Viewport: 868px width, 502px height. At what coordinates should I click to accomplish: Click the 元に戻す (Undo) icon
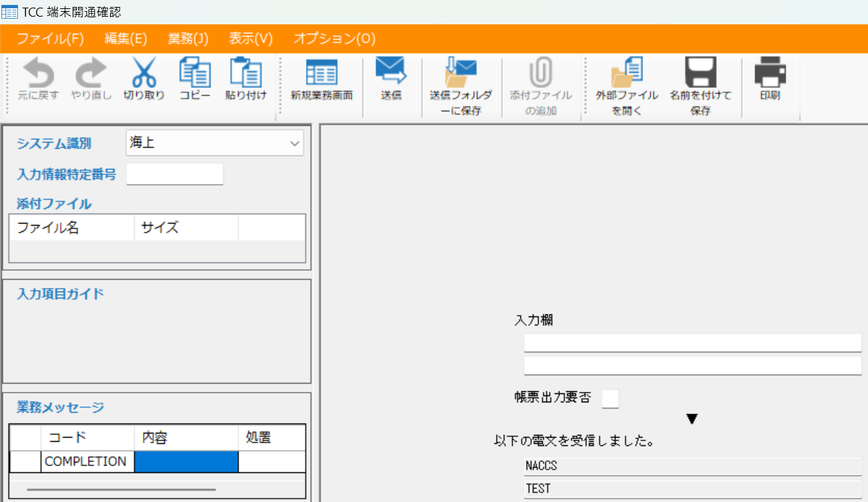39,82
